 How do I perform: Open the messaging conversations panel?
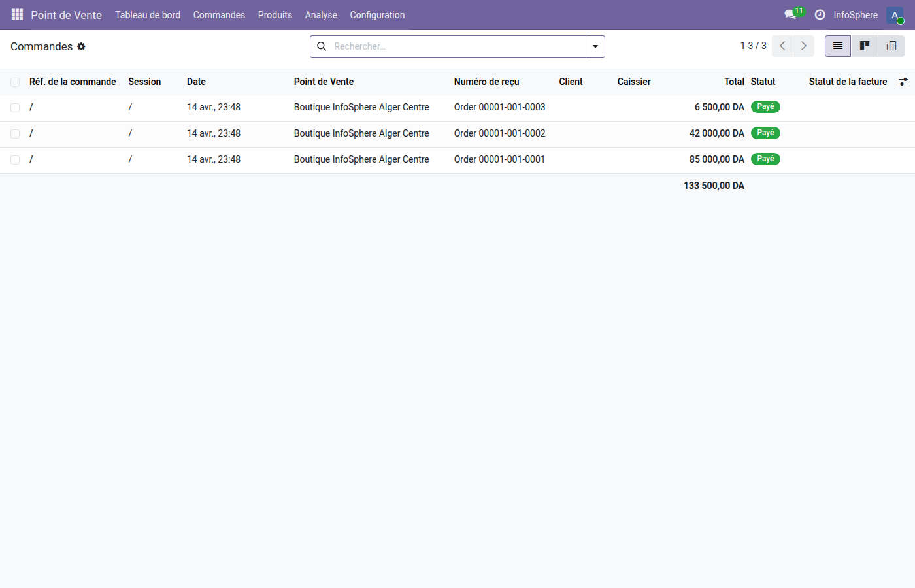coord(790,14)
